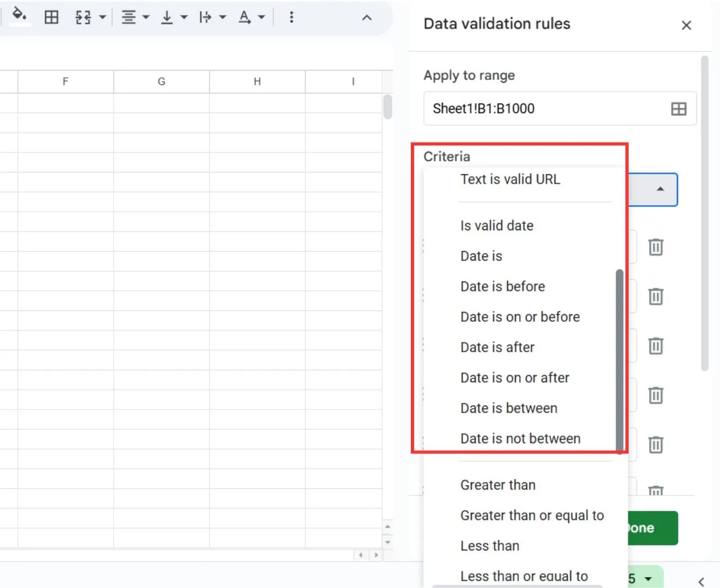
Task: Open the three-dot more toolbar options
Action: click(x=292, y=17)
